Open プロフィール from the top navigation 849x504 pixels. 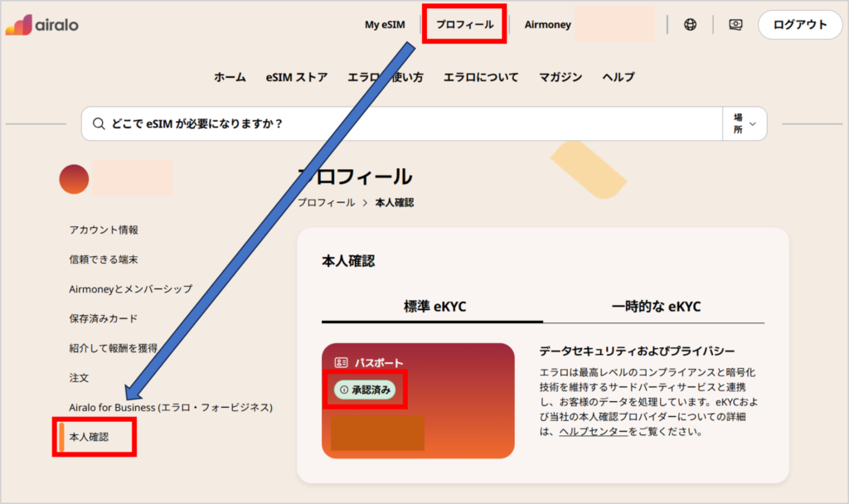point(464,24)
